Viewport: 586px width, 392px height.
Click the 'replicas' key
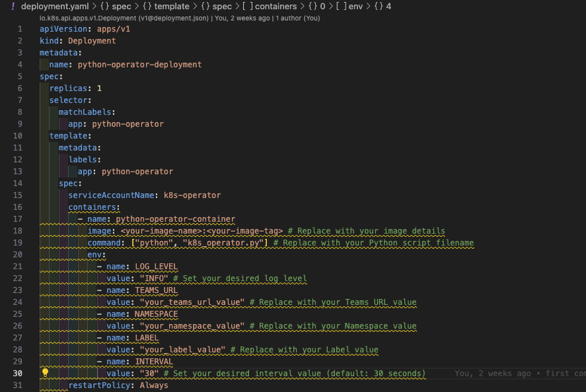coord(69,88)
